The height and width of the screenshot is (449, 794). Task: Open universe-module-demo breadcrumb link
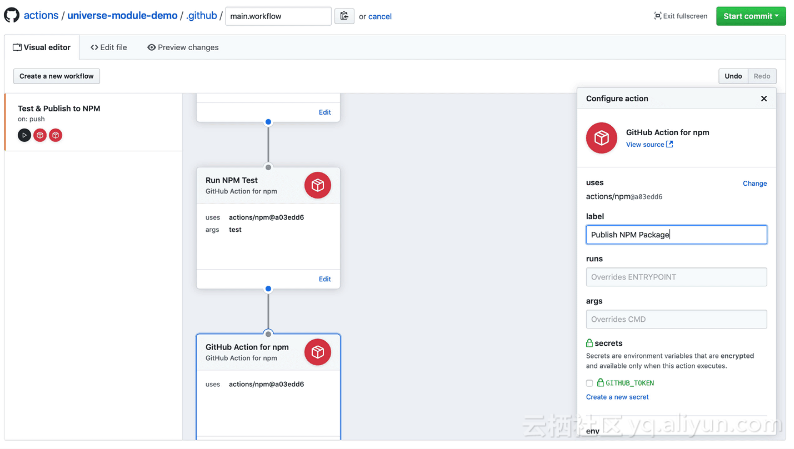coord(123,15)
